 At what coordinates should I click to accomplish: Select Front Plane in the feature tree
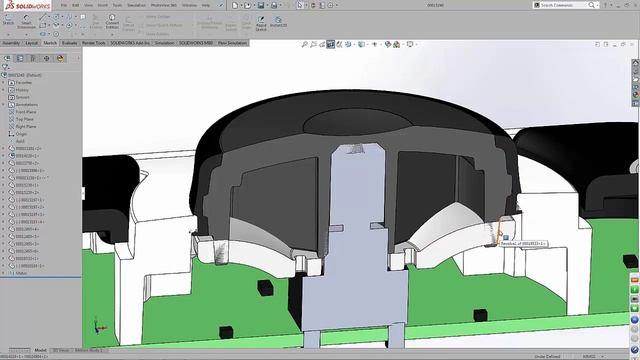tap(26, 112)
